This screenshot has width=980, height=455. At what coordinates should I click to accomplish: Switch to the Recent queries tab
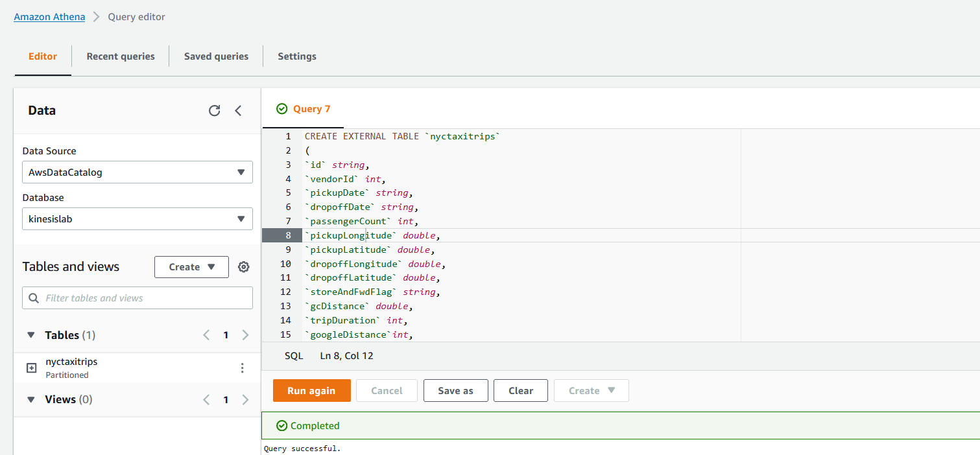(x=121, y=56)
